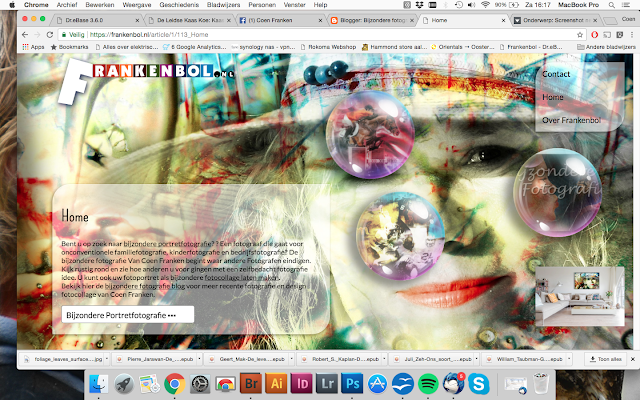Open Thunderbird mail from the Dock
Viewport: 640px width, 400px height.
[453, 384]
